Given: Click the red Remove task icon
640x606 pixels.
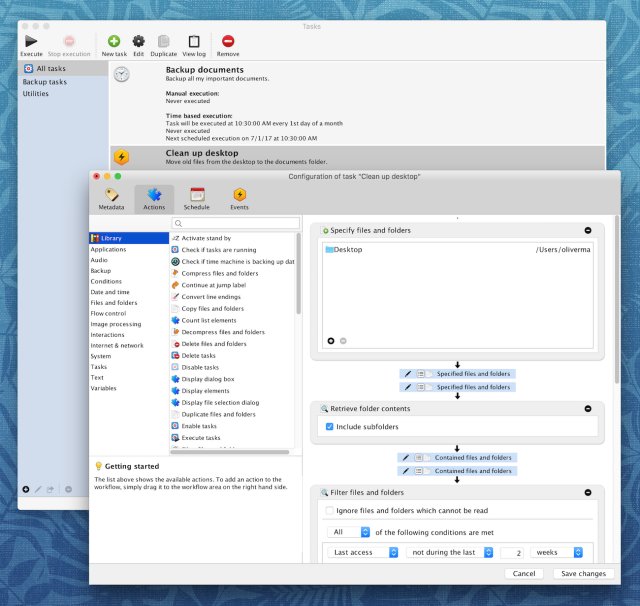Looking at the screenshot, I should (228, 41).
